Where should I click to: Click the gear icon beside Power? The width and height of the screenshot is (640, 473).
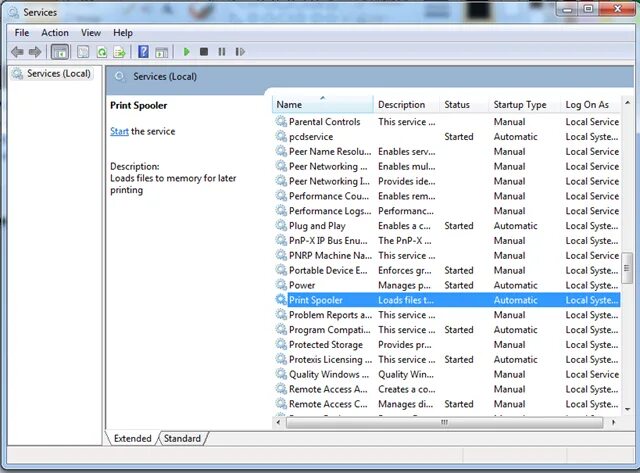(x=281, y=284)
